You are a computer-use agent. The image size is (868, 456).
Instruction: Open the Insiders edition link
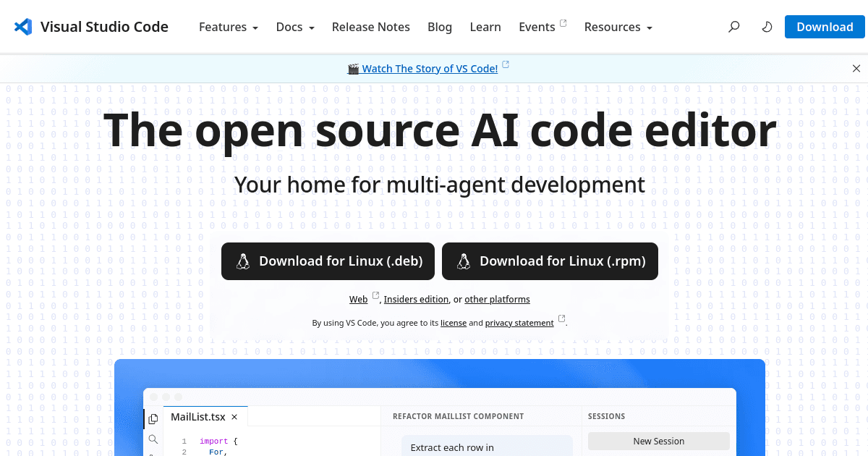[417, 300]
